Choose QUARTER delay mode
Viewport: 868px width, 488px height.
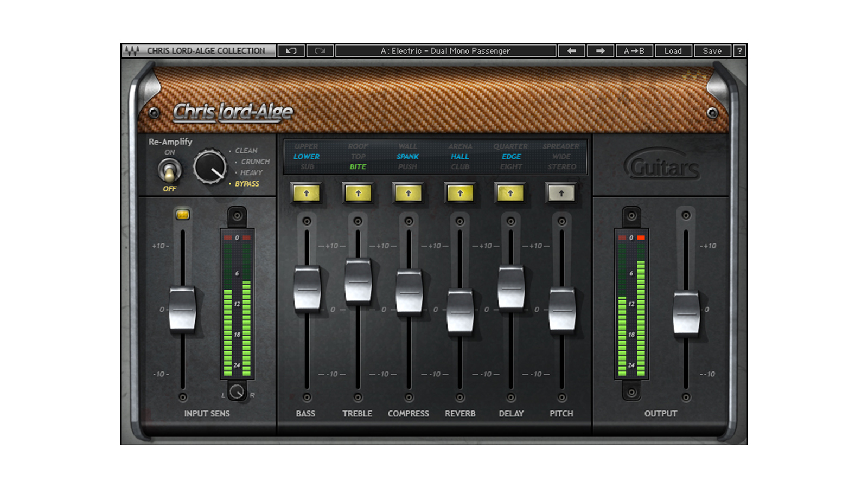pos(510,146)
